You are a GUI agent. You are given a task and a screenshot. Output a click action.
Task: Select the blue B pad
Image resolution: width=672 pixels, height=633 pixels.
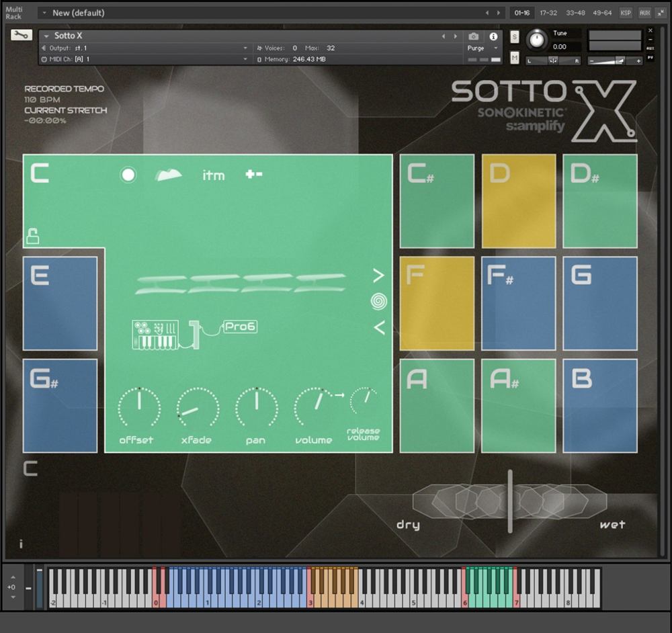pos(600,406)
